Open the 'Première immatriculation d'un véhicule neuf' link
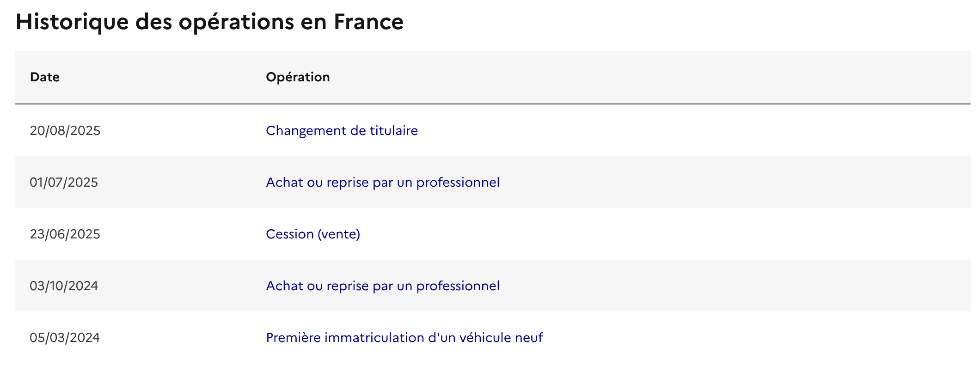980x378 pixels. click(x=404, y=338)
